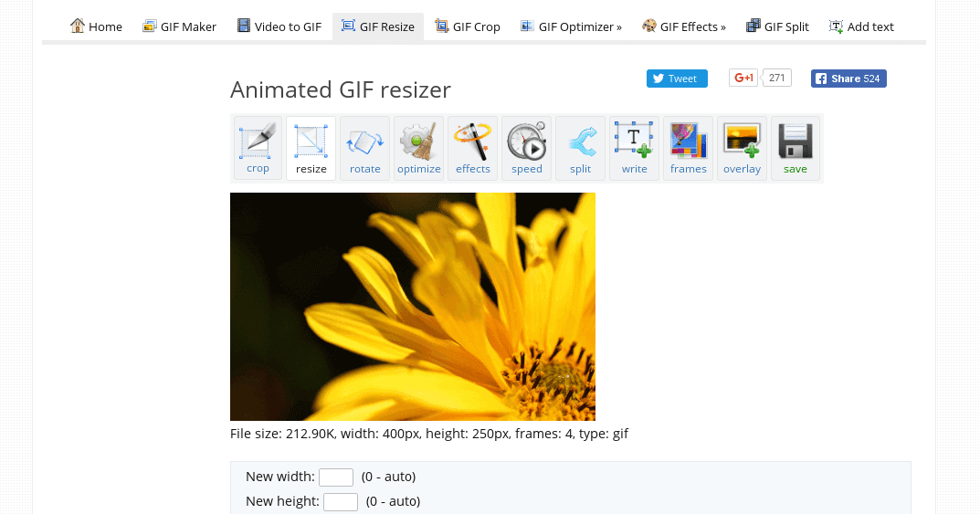Open GIF Crop in the navigation bar
The width and height of the screenshot is (980, 514).
pos(469,26)
